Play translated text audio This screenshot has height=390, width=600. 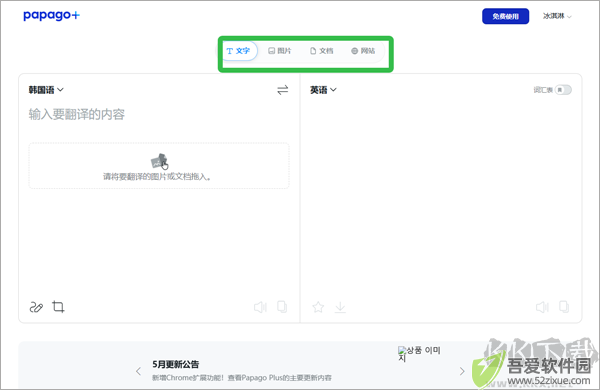pos(542,307)
